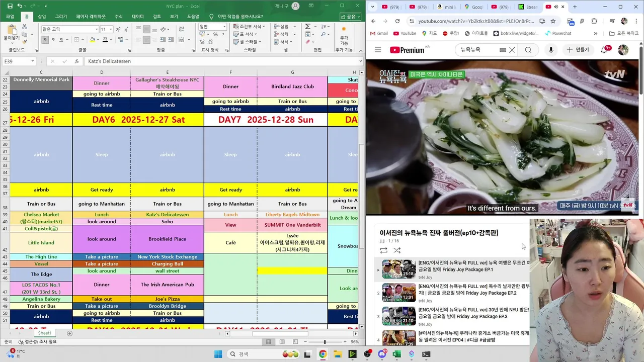Undo the last action in Excel

pos(20,6)
